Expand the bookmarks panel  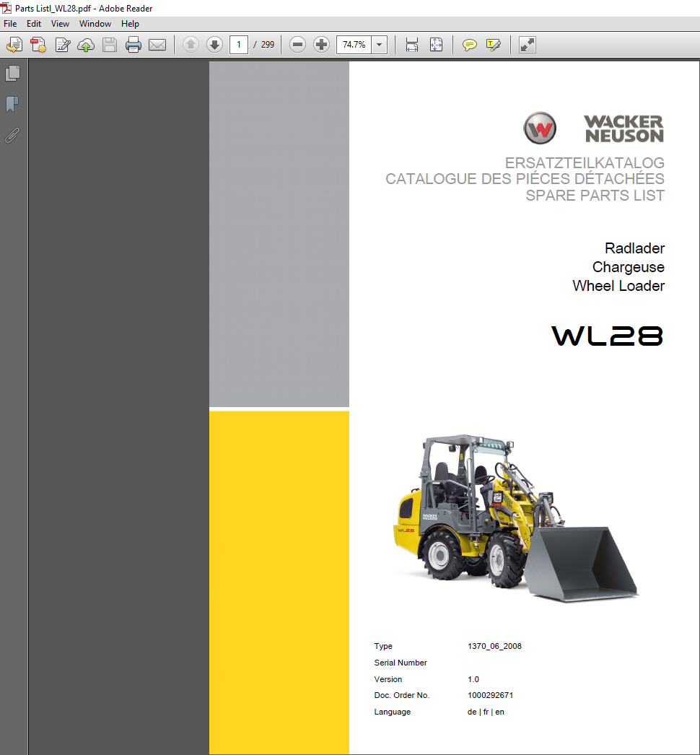[12, 104]
